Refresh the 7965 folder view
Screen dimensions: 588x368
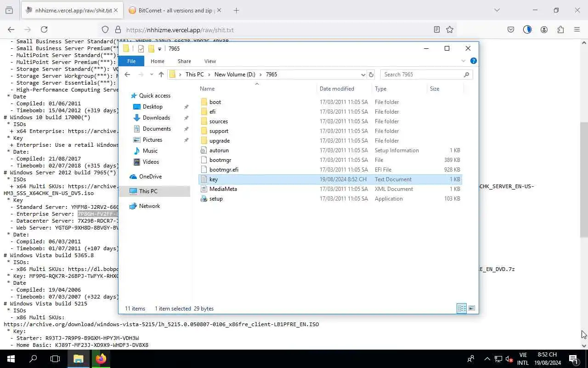coord(371,75)
